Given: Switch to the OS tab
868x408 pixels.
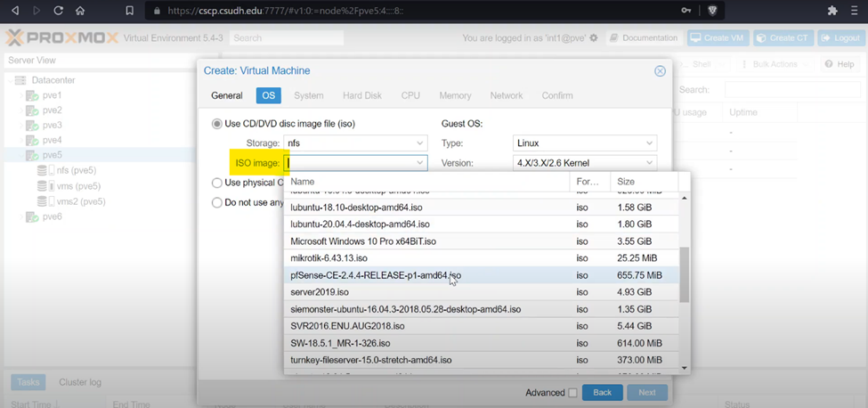Looking at the screenshot, I should pos(269,95).
